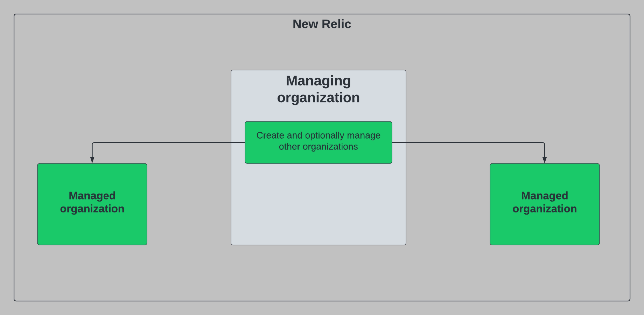
Task: Click "other organizations" text in the center box
Action: 318,147
